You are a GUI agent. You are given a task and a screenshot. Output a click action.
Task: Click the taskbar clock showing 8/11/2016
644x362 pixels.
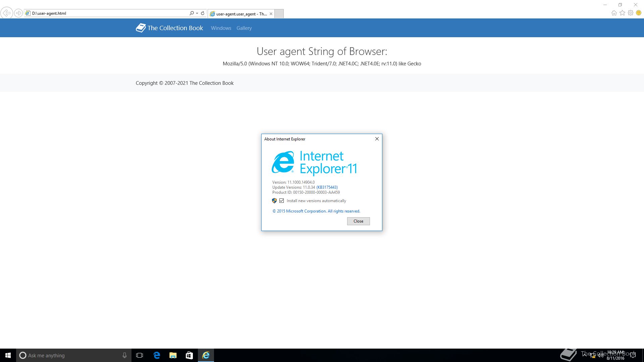click(615, 355)
